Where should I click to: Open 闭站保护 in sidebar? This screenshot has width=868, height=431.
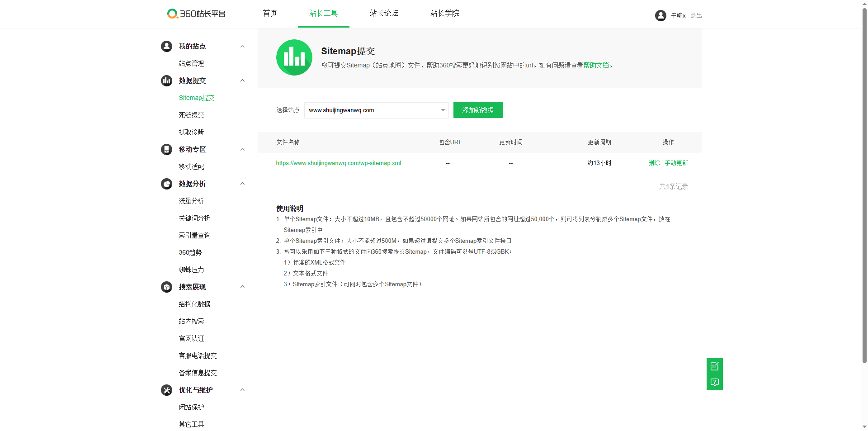[x=191, y=407]
